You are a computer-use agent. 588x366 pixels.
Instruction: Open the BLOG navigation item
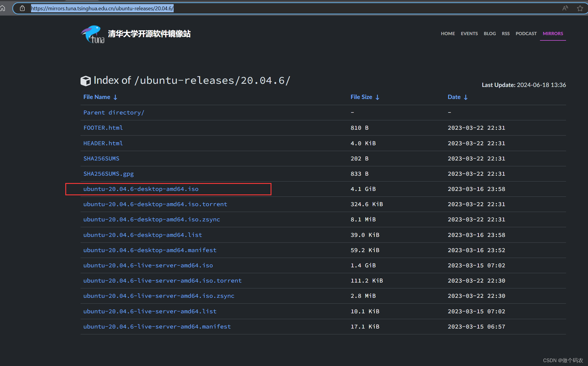[490, 33]
